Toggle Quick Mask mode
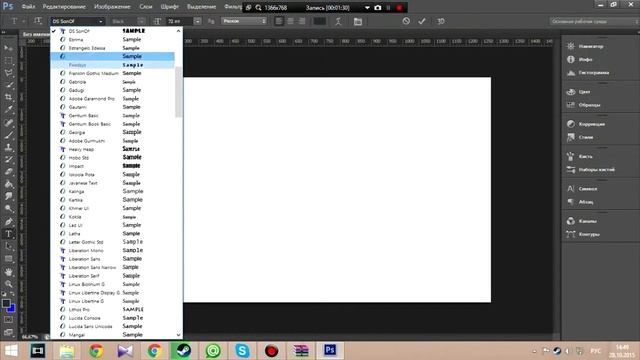This screenshot has height=360, width=640. pos(8,320)
